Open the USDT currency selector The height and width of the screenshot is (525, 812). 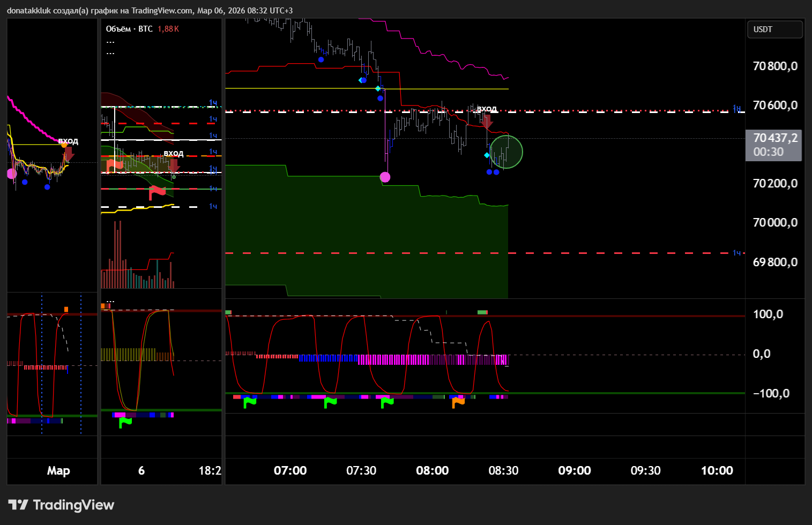point(774,29)
